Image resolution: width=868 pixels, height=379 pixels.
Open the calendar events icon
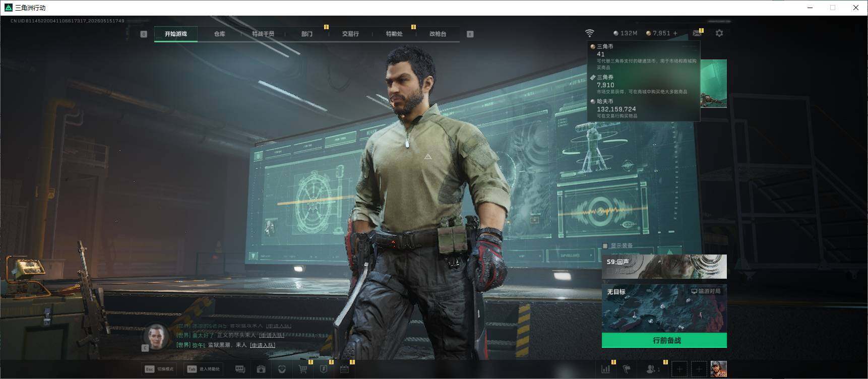tap(344, 369)
